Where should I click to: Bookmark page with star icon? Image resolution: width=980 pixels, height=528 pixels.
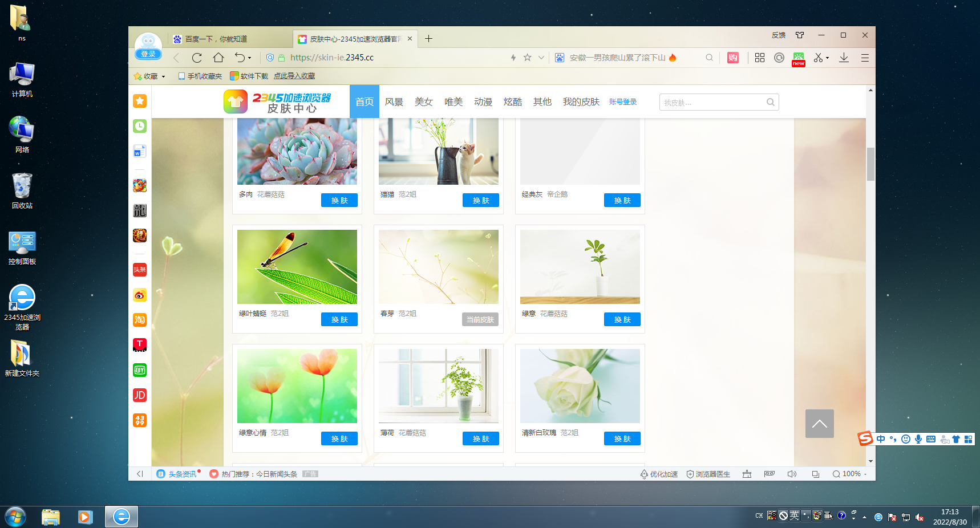[528, 58]
